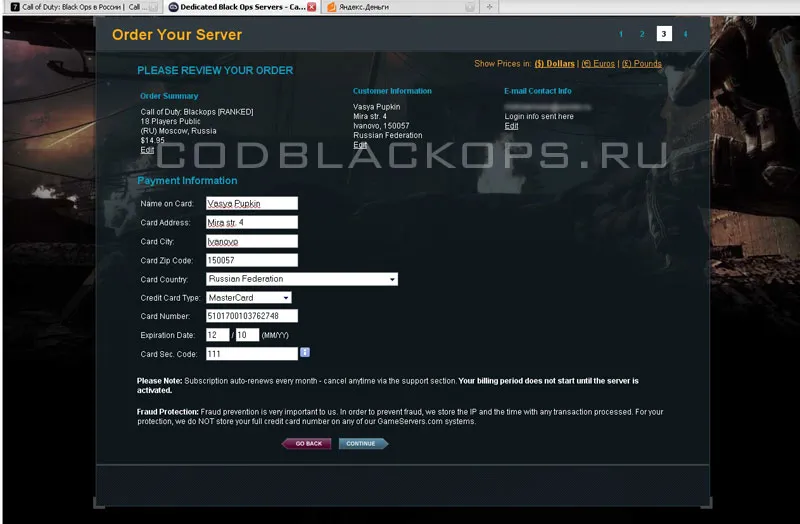Go to order step 4
Image resolution: width=800 pixels, height=524 pixels.
tap(685, 34)
